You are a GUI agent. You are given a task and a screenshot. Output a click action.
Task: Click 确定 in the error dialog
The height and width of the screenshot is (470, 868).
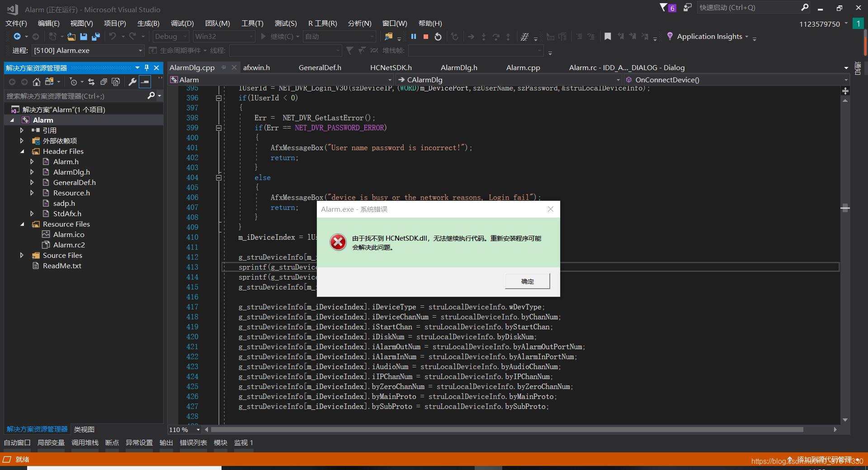pos(528,281)
